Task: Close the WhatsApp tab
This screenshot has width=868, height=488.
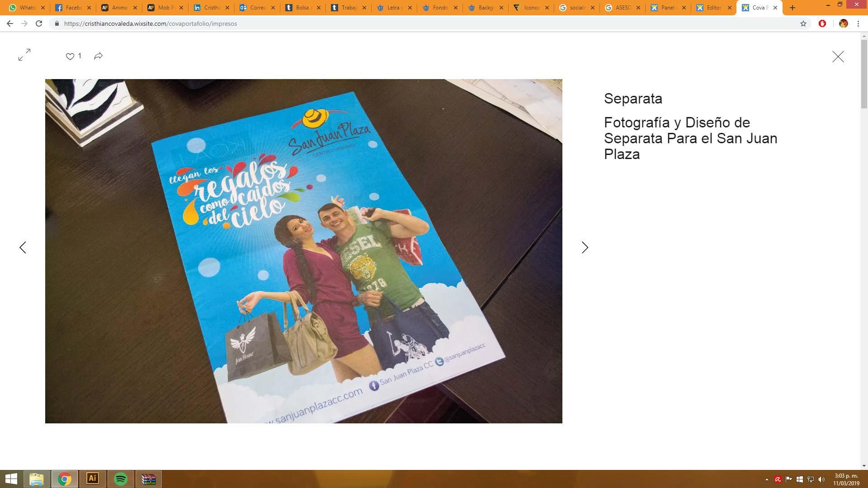Action: (43, 8)
